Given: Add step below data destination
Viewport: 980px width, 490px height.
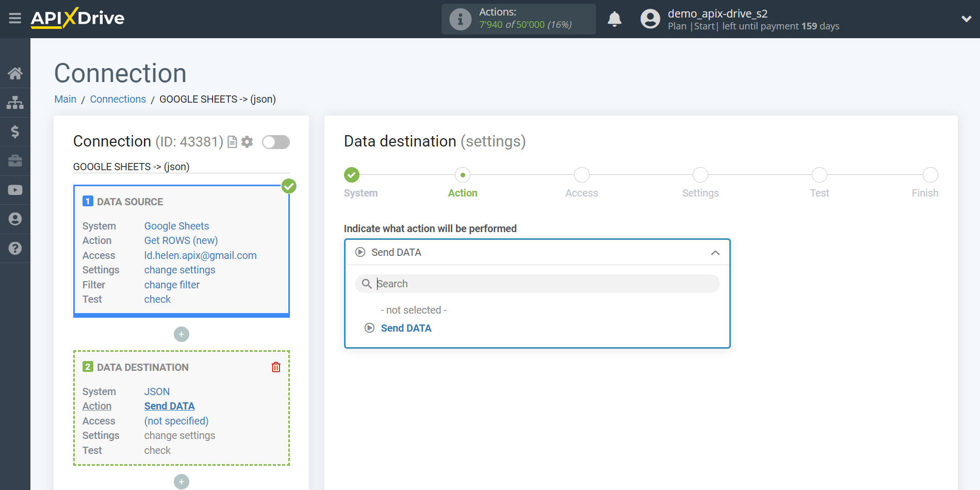Looking at the screenshot, I should 182,482.
